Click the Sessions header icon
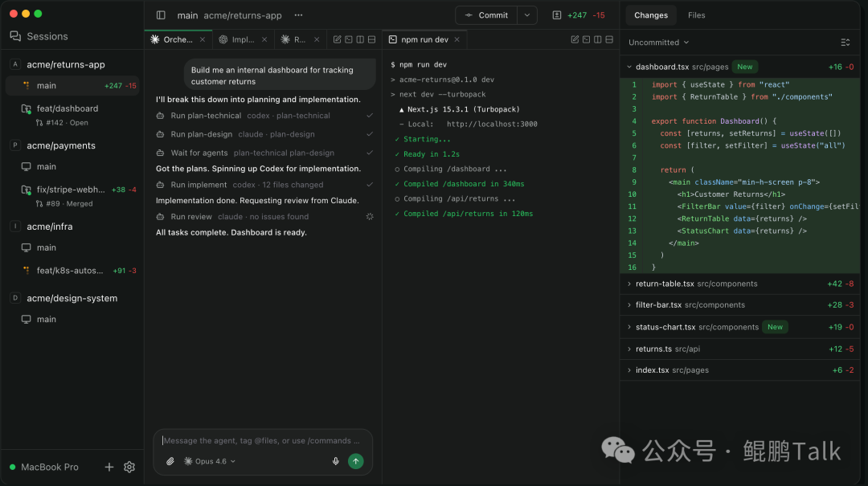This screenshot has width=868, height=486. [15, 36]
